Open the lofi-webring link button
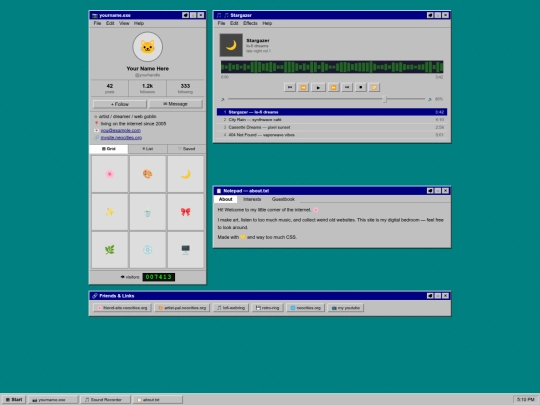 231,308
